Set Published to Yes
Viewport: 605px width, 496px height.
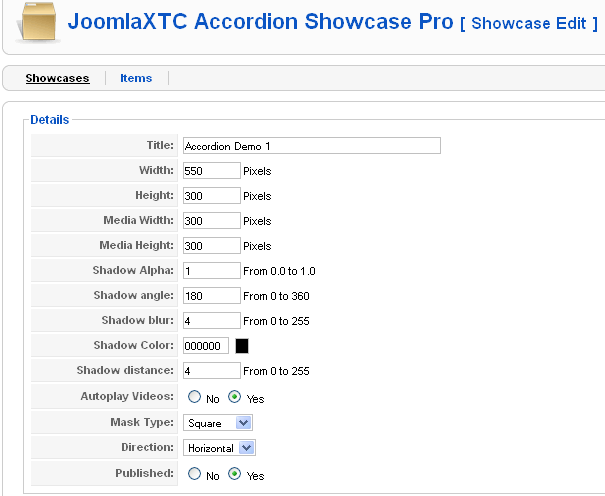tap(234, 474)
